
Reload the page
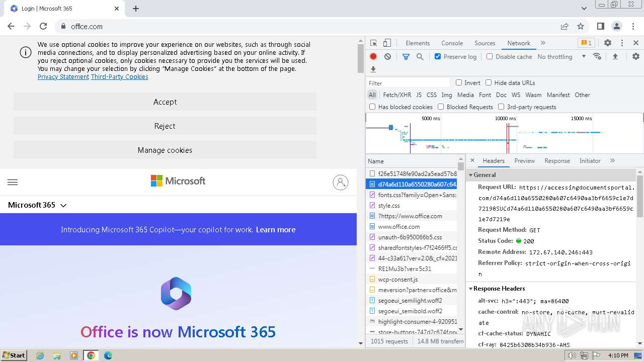coord(43,26)
